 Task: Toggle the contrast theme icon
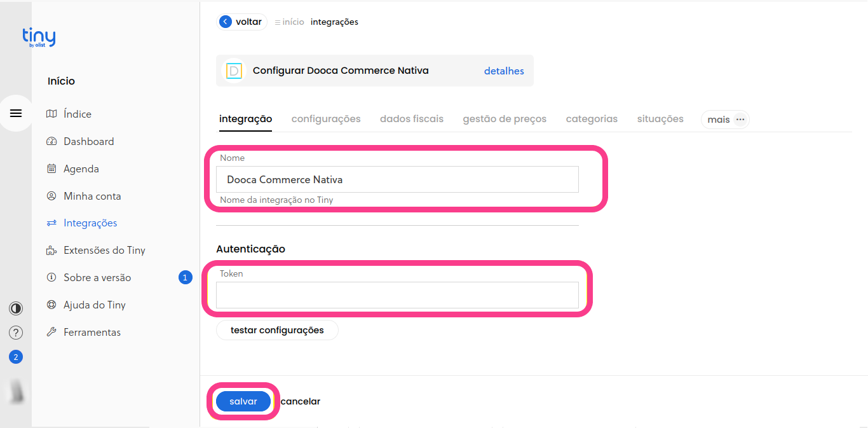[x=16, y=308]
